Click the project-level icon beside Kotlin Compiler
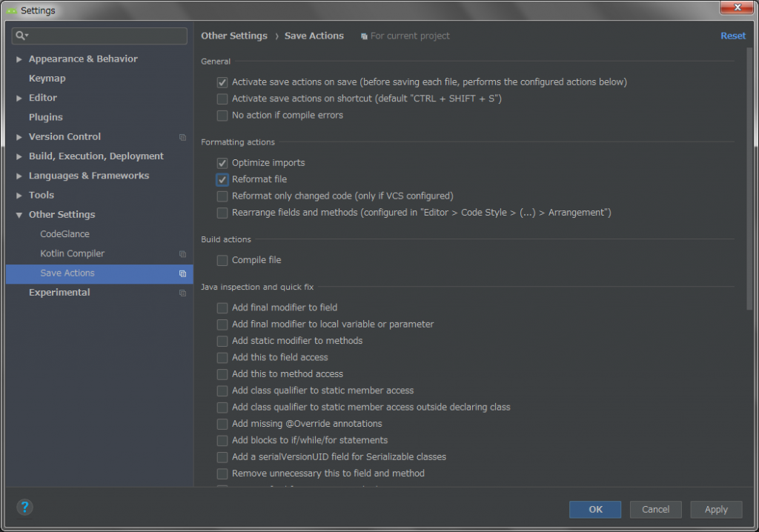Image resolution: width=759 pixels, height=532 pixels. point(182,254)
